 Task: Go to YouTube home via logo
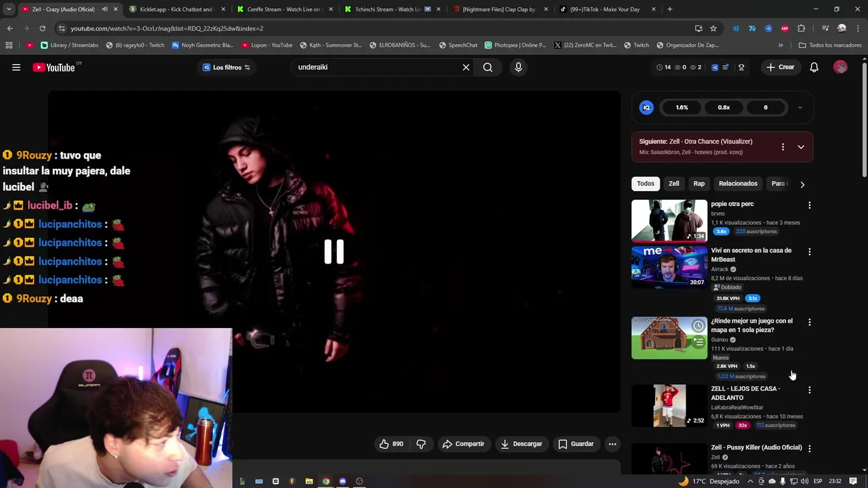pyautogui.click(x=54, y=67)
